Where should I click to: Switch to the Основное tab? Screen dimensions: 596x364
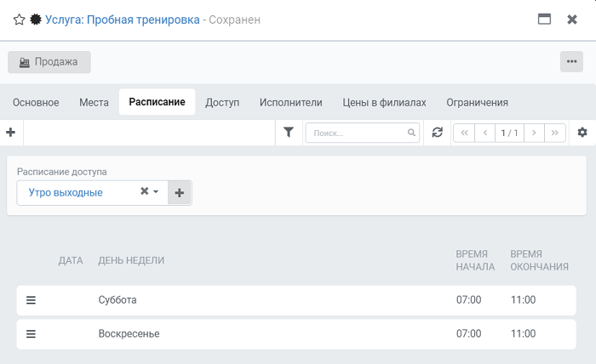(x=36, y=103)
